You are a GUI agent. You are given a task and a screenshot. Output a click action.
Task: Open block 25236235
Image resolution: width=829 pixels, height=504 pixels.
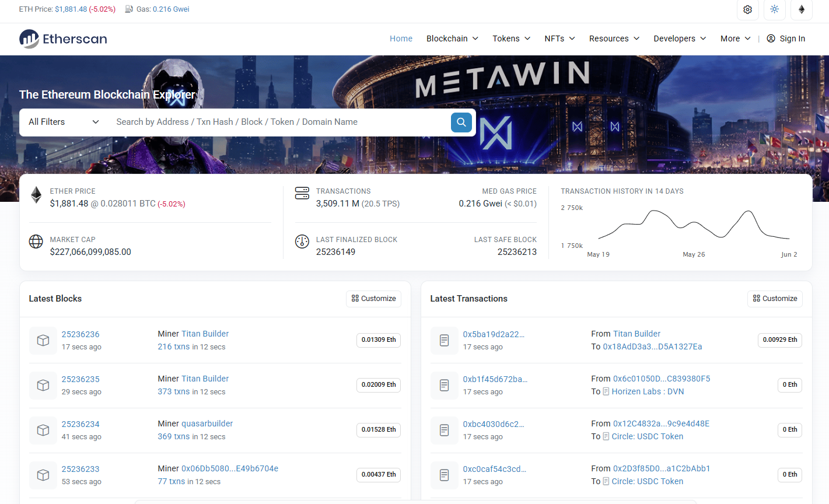[x=81, y=379]
